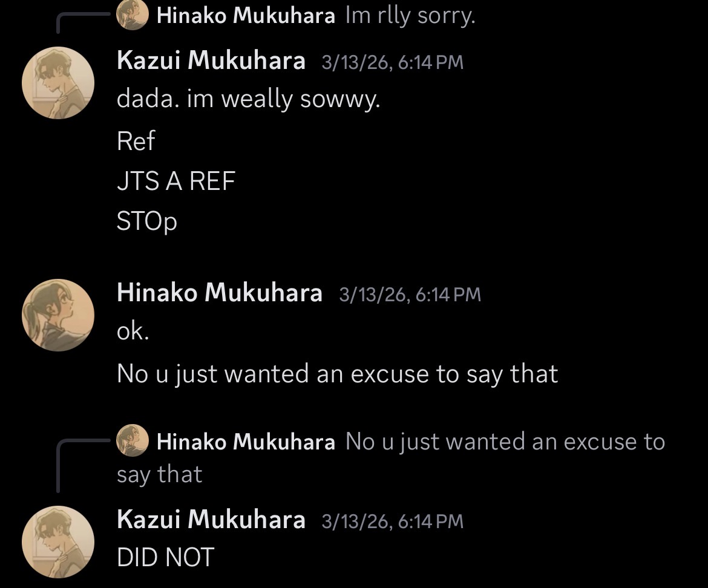Open Hinako Mukuhara username above "ok." message
Image resolution: width=708 pixels, height=588 pixels.
219,293
